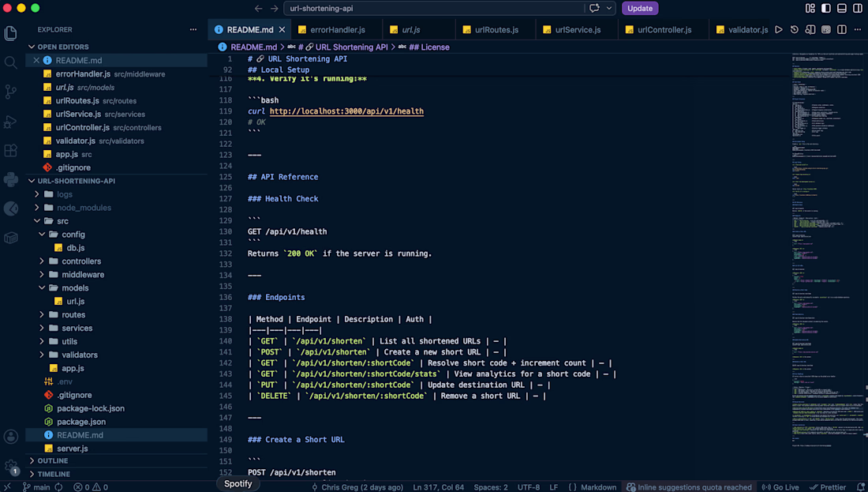Image resolution: width=868 pixels, height=492 pixels.
Task: Toggle Go Live server
Action: pyautogui.click(x=780, y=487)
